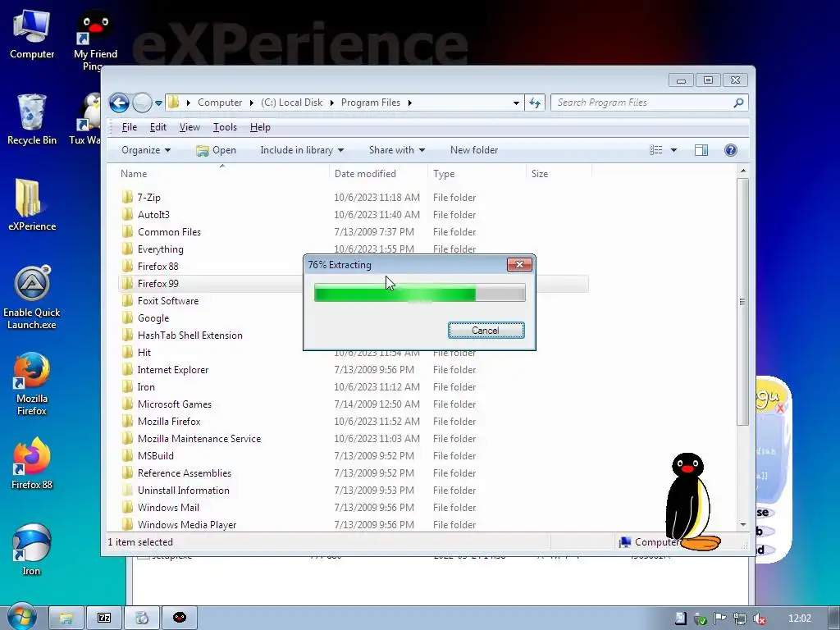The image size is (840, 630).
Task: Click the file list vertical scrollbar thumb
Action: tap(742, 302)
